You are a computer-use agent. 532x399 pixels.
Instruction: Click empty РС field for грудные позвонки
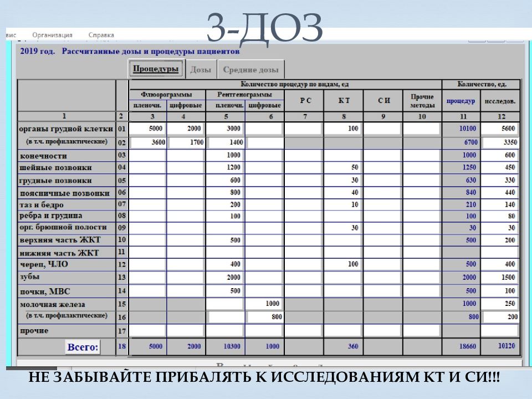[x=304, y=180]
